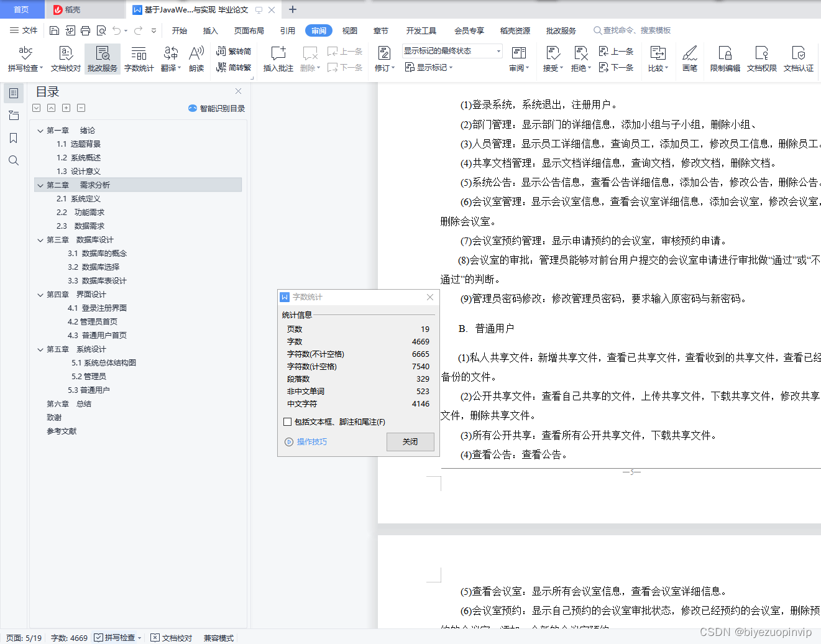Open 文档权限 document permission icon

[762, 59]
